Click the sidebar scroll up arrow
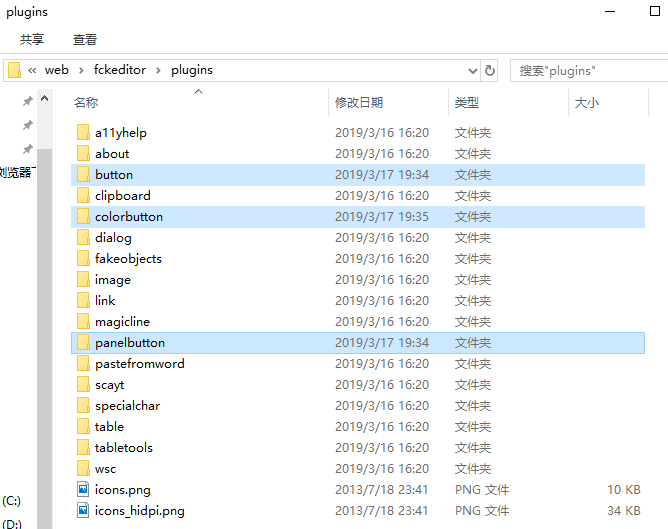 44,99
